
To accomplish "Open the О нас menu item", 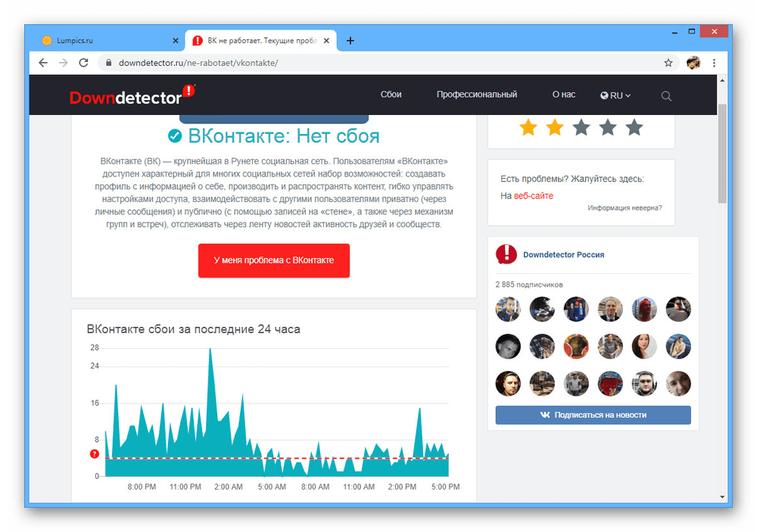I will click(x=564, y=95).
